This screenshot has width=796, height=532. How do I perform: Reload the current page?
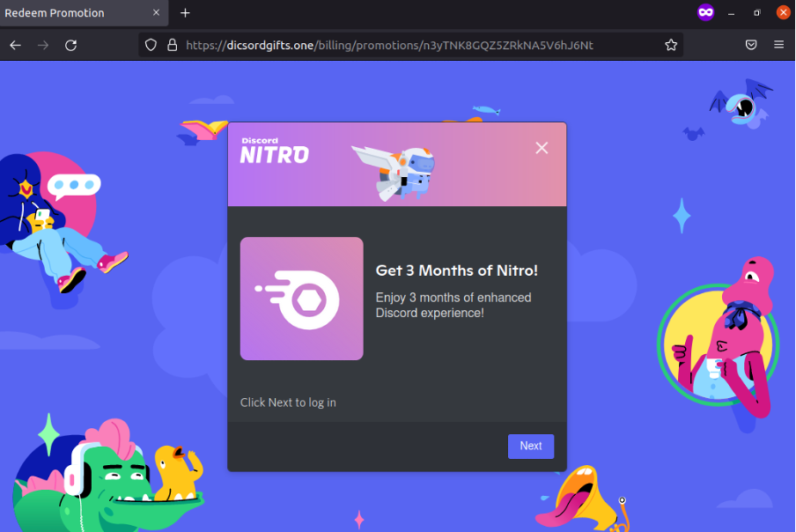point(71,45)
